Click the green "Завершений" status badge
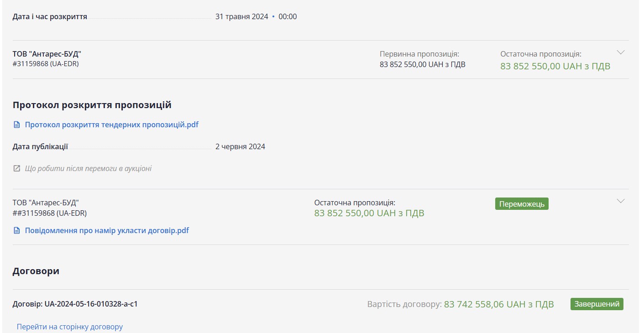The width and height of the screenshot is (644, 333). pos(597,304)
